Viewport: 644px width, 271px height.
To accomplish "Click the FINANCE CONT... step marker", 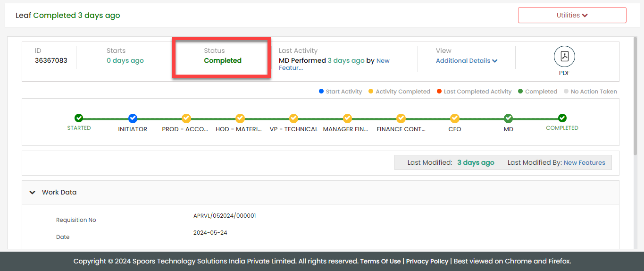I will coord(401,118).
